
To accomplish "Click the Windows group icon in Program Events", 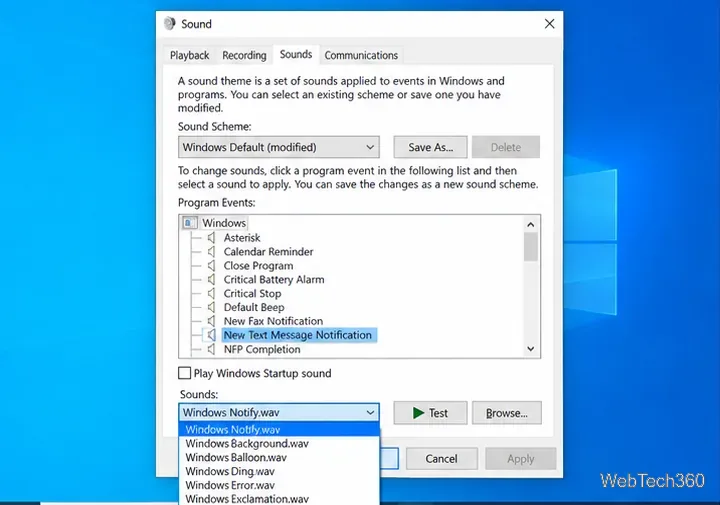I will (x=190, y=223).
